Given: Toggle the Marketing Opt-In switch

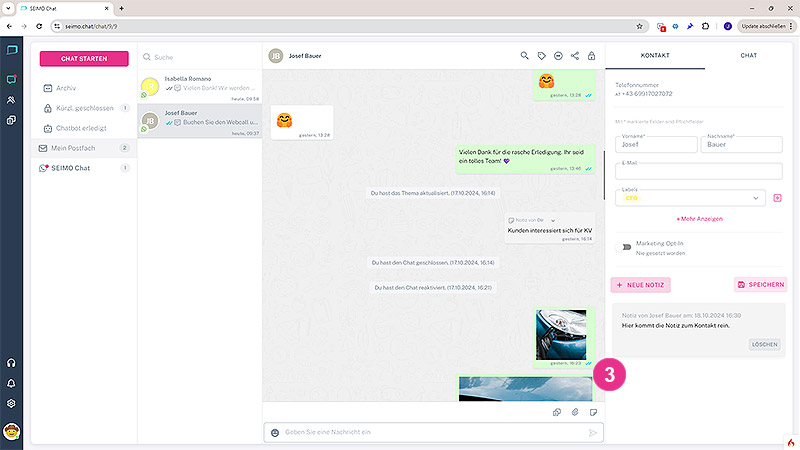Looking at the screenshot, I should click(x=626, y=246).
